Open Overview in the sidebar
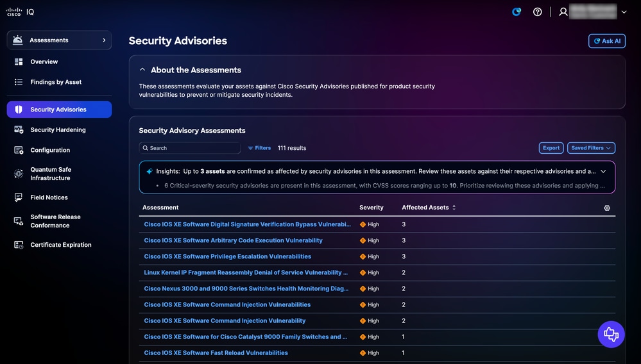641x364 pixels. coord(44,62)
